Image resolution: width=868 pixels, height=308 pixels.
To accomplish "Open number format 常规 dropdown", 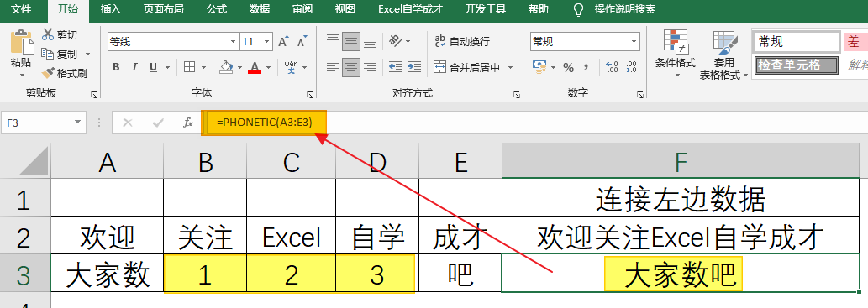I will pos(634,42).
